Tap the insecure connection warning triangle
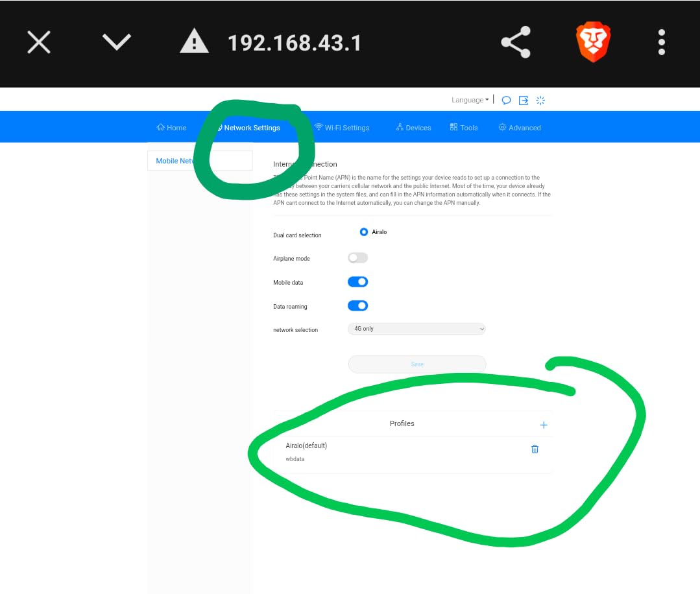This screenshot has width=700, height=594. (194, 41)
